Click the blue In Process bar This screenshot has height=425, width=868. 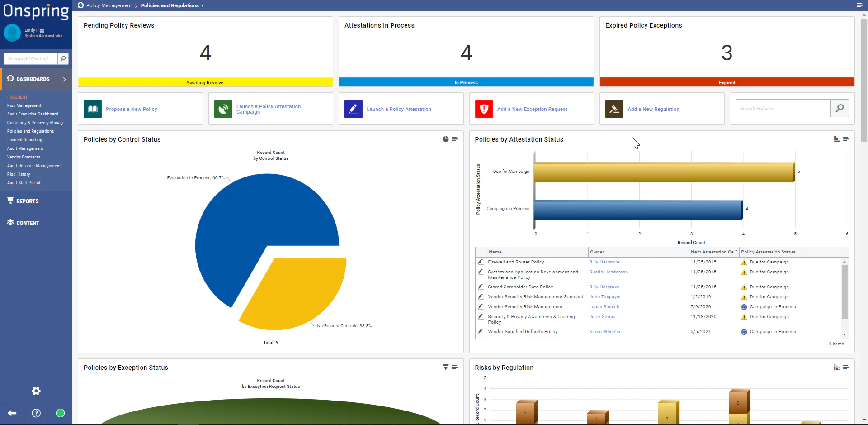coord(466,82)
